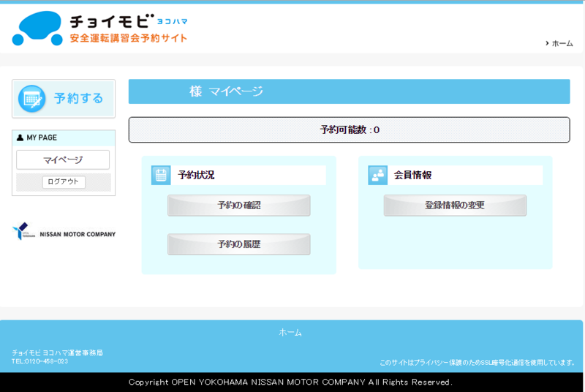Image resolution: width=585 pixels, height=392 pixels.
Task: Click the 様 マイページ heading banner
Action: click(350, 91)
